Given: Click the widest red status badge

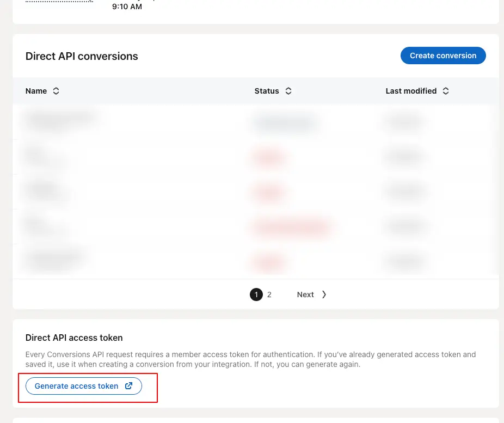Looking at the screenshot, I should click(290, 226).
